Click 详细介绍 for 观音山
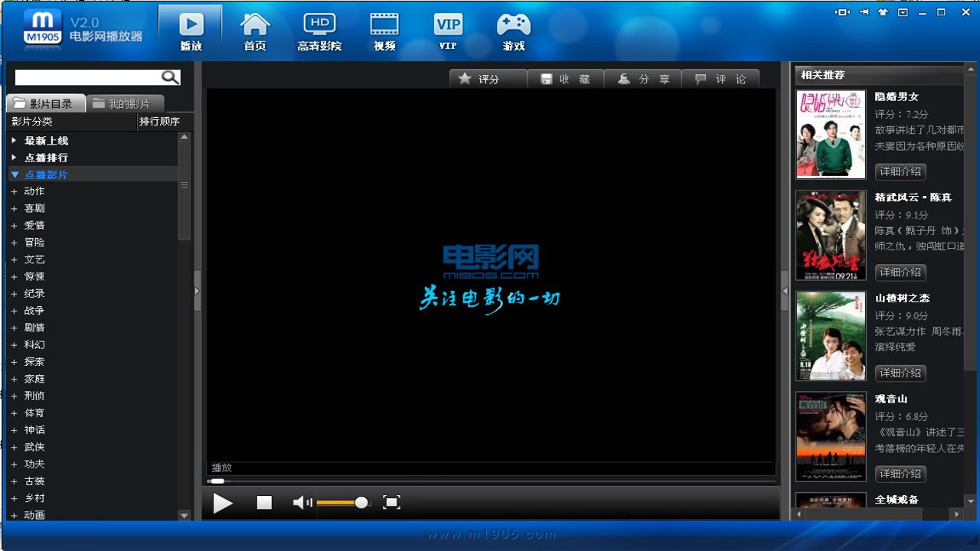The height and width of the screenshot is (551, 980). pos(900,474)
